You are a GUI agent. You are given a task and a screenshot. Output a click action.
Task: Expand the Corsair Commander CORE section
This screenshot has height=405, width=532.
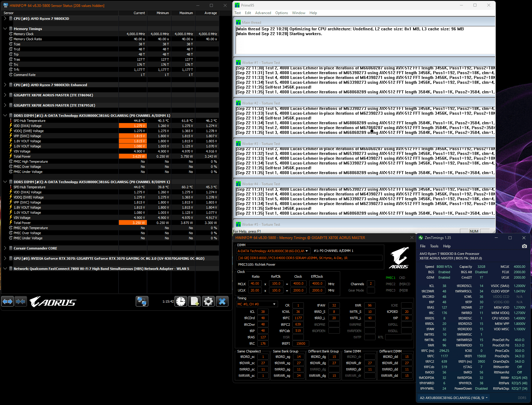5,248
